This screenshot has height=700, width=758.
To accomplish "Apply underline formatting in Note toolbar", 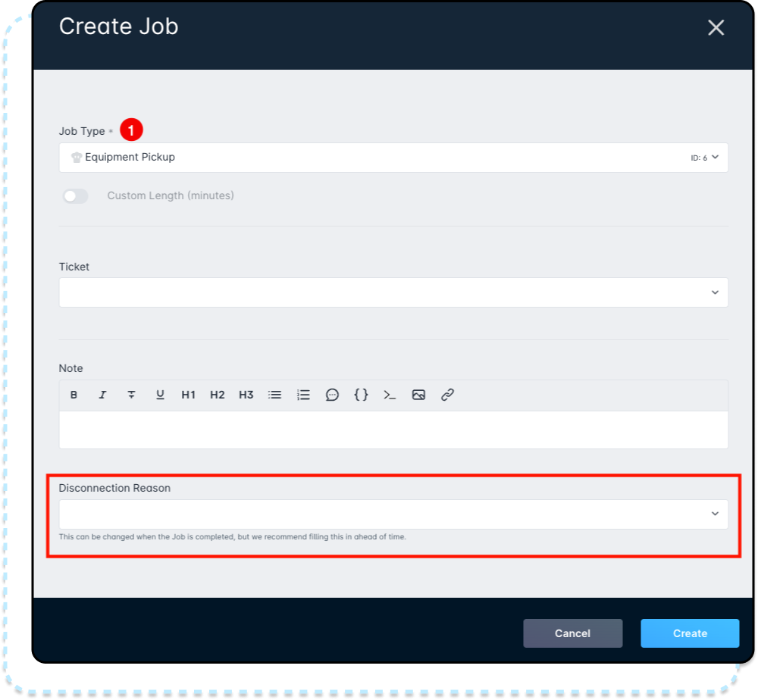I will (160, 395).
